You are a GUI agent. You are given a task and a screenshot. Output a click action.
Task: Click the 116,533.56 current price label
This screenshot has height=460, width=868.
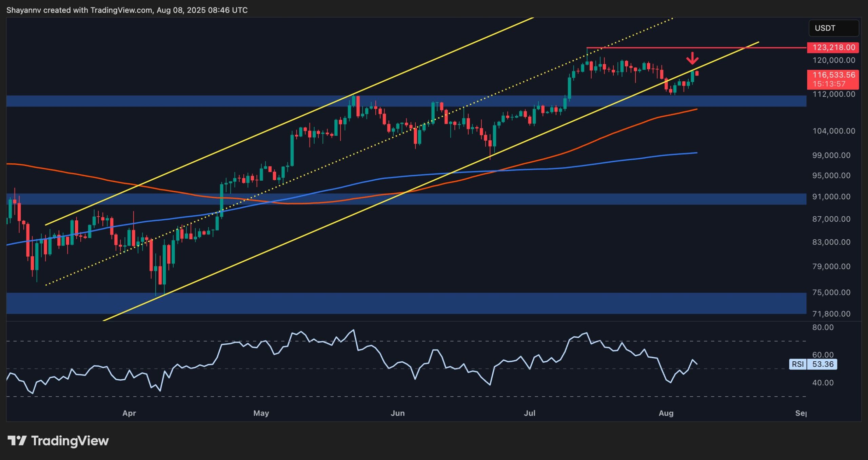pyautogui.click(x=833, y=75)
